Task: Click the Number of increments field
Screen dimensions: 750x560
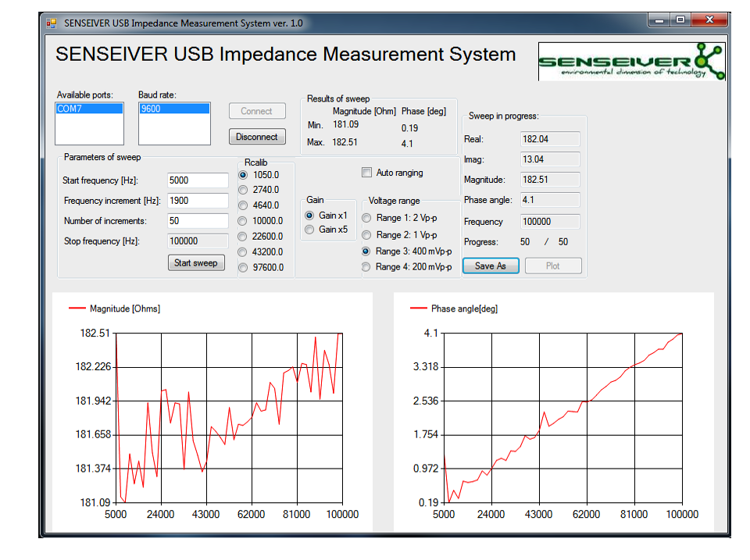Action: (x=198, y=221)
